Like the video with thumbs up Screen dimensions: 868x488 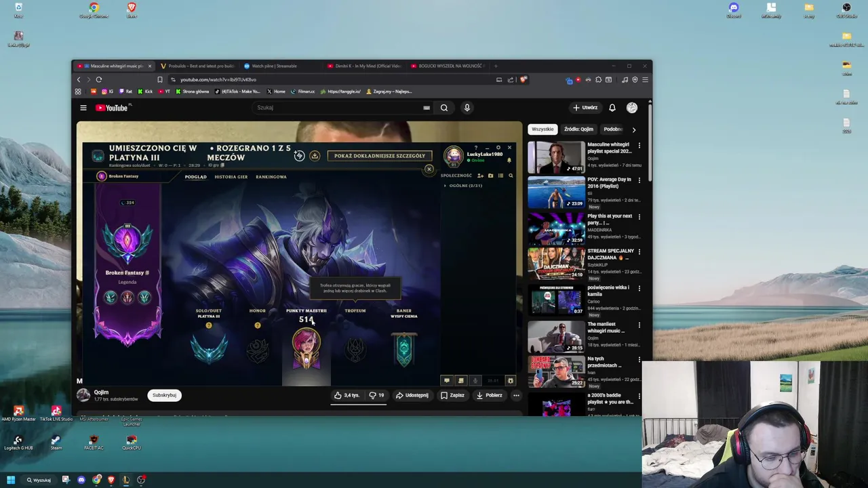(347, 395)
